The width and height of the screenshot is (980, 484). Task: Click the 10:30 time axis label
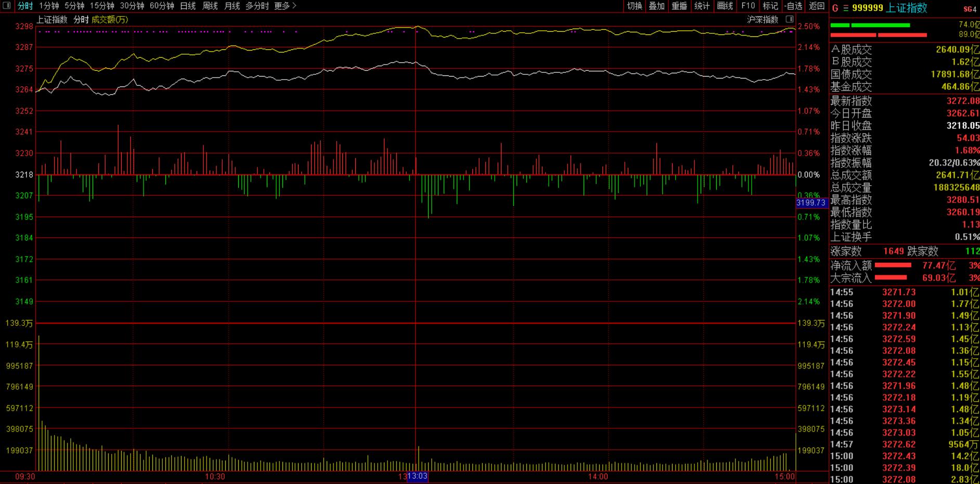[215, 477]
